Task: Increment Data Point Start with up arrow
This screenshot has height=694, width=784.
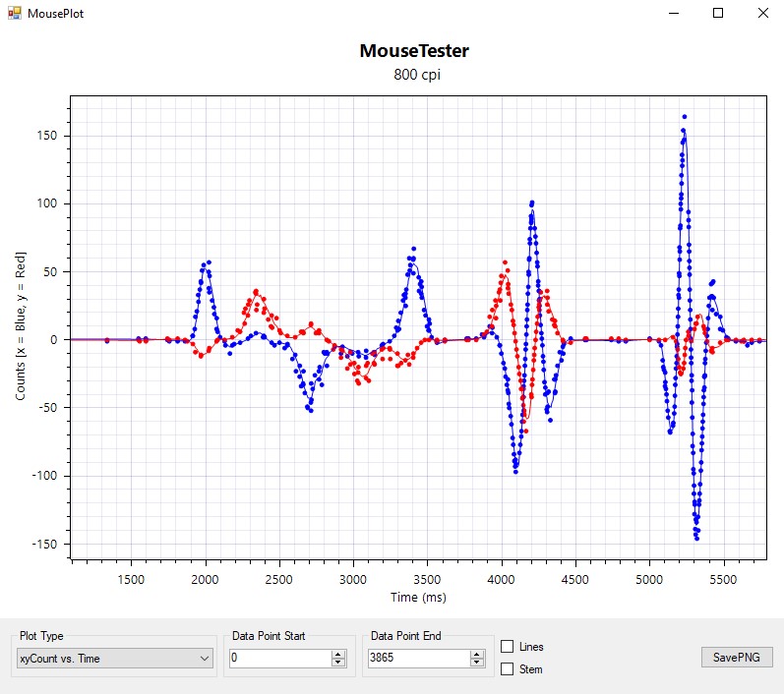Action: (336, 654)
